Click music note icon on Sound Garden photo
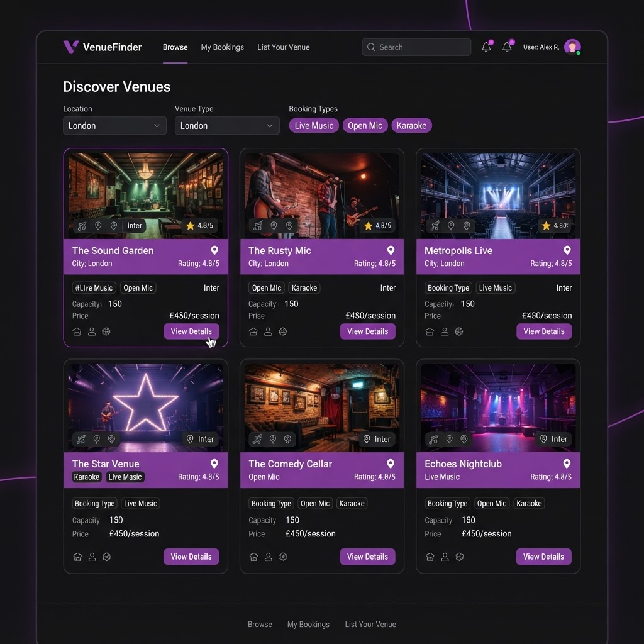Image resolution: width=644 pixels, height=644 pixels. [x=82, y=226]
